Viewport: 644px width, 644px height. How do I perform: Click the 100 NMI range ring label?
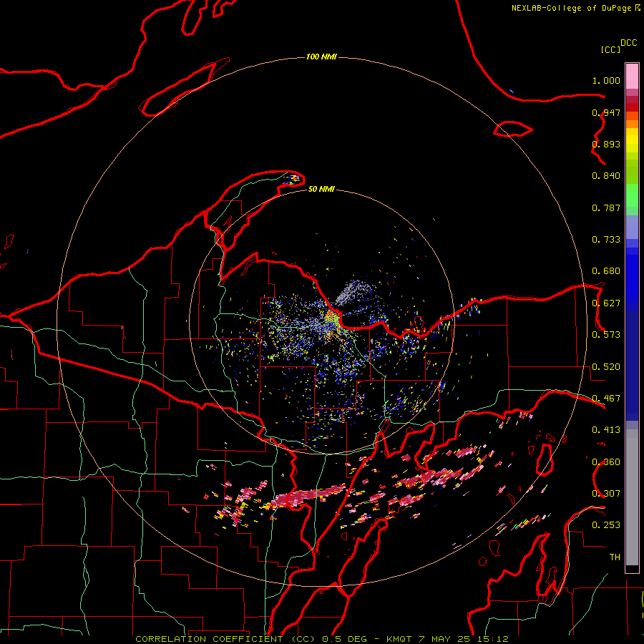pyautogui.click(x=321, y=57)
